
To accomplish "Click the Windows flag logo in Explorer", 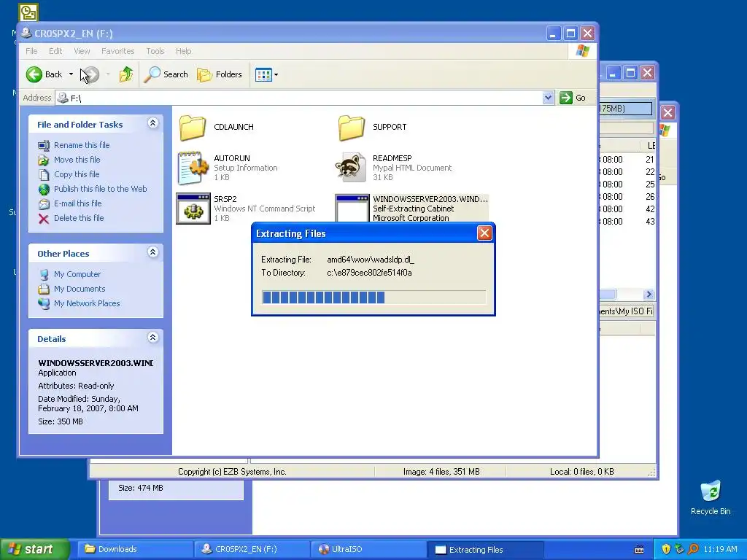I will 583,51.
